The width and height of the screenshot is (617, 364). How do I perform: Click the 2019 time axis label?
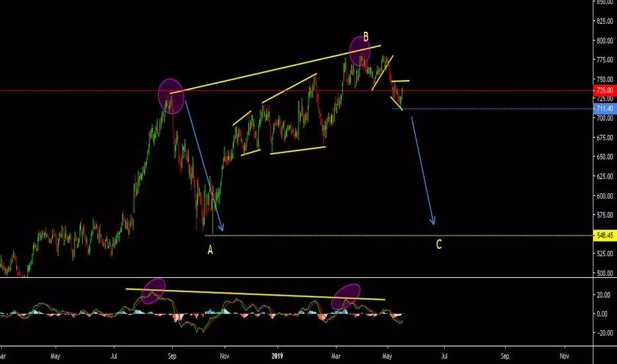[x=277, y=356]
